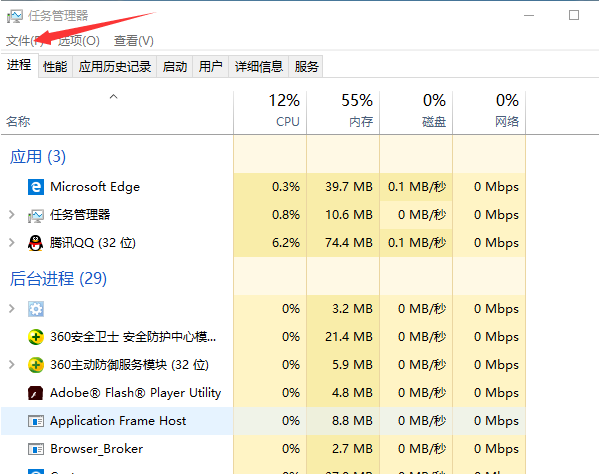Click the 360安全卫士 process icon
602x474 pixels.
pyautogui.click(x=36, y=337)
